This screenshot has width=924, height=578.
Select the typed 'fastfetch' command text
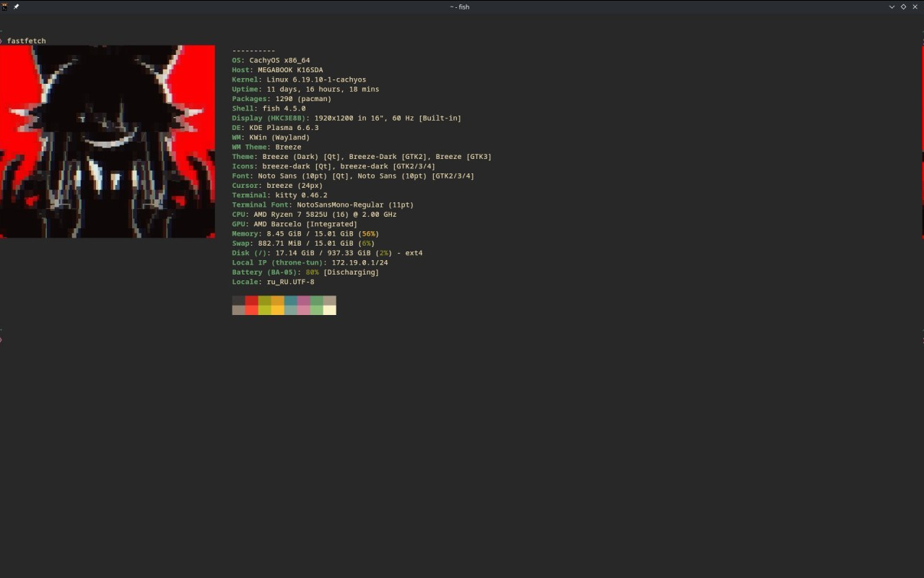pos(27,41)
